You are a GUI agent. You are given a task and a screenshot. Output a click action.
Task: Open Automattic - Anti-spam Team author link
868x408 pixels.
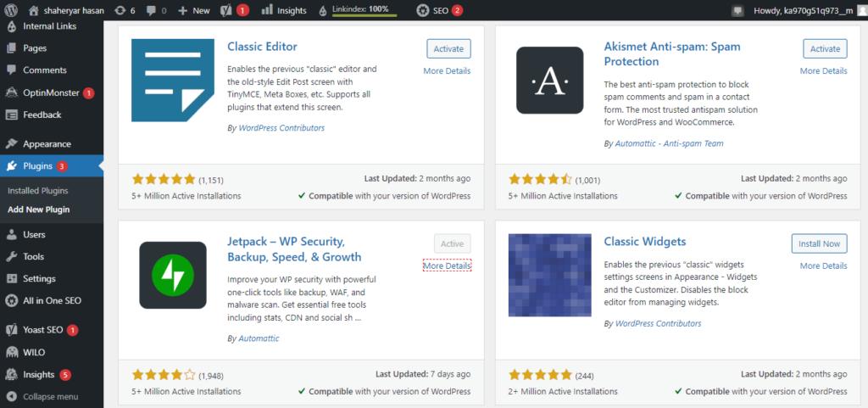(669, 143)
